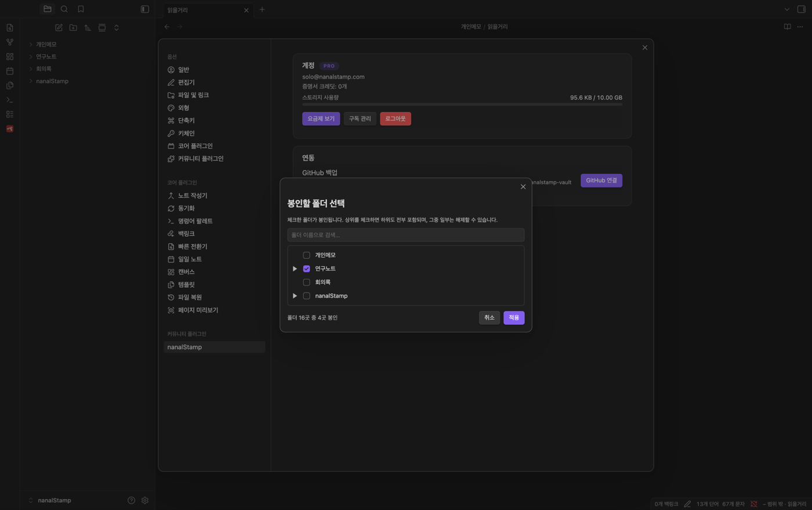Image resolution: width=812 pixels, height=510 pixels.
Task: Expand the 연구노트 folder in file explorer
Action: (x=31, y=57)
